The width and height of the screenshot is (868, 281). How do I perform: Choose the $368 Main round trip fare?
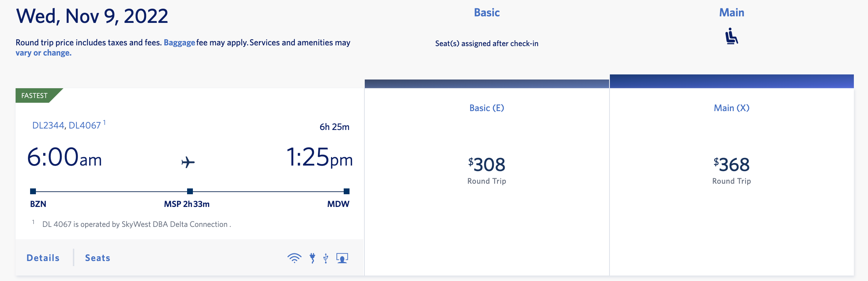click(x=731, y=165)
